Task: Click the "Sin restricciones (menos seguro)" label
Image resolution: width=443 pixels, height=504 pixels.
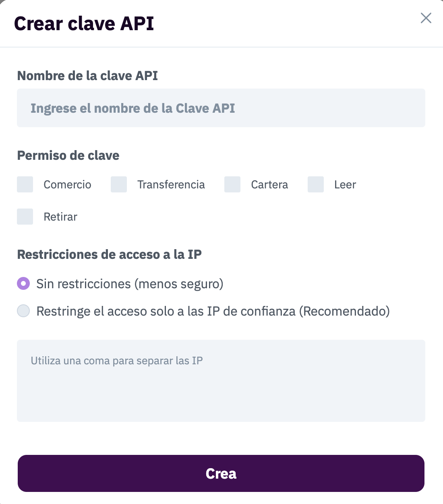Action: click(x=130, y=284)
